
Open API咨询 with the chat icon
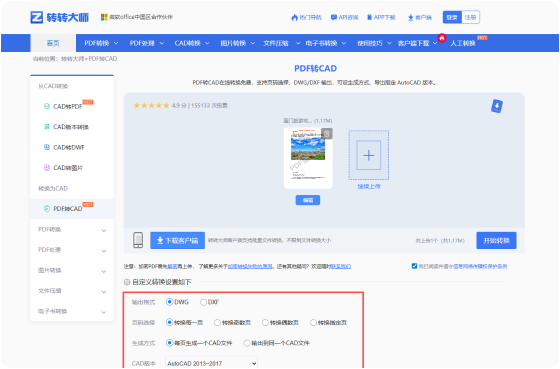(x=345, y=17)
